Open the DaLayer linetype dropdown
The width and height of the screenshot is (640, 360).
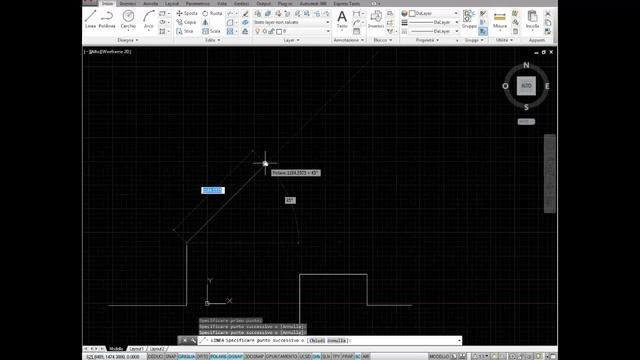pyautogui.click(x=434, y=31)
